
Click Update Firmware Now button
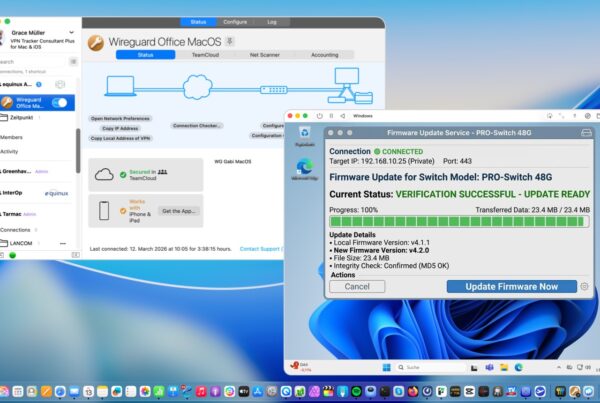tap(512, 286)
